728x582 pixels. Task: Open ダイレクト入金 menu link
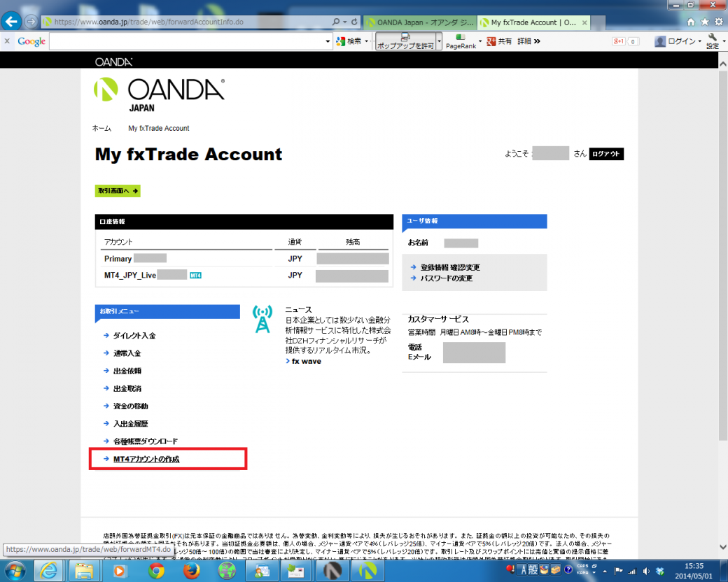134,336
